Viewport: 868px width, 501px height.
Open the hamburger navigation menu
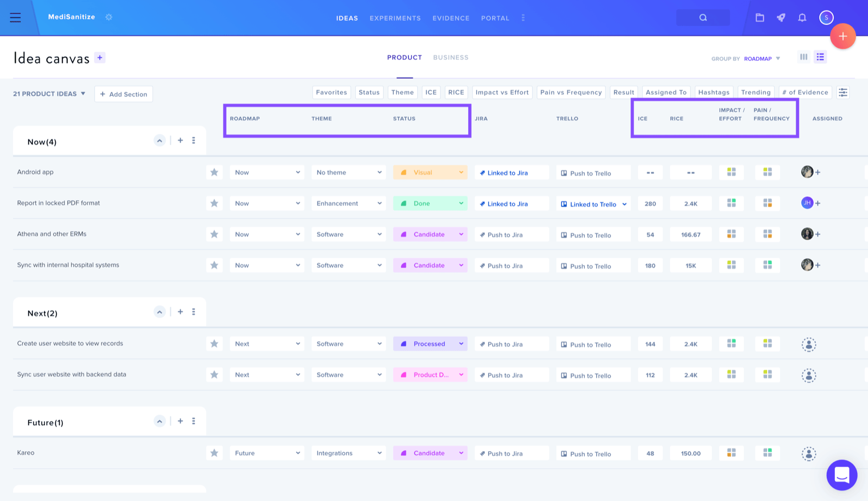click(15, 17)
